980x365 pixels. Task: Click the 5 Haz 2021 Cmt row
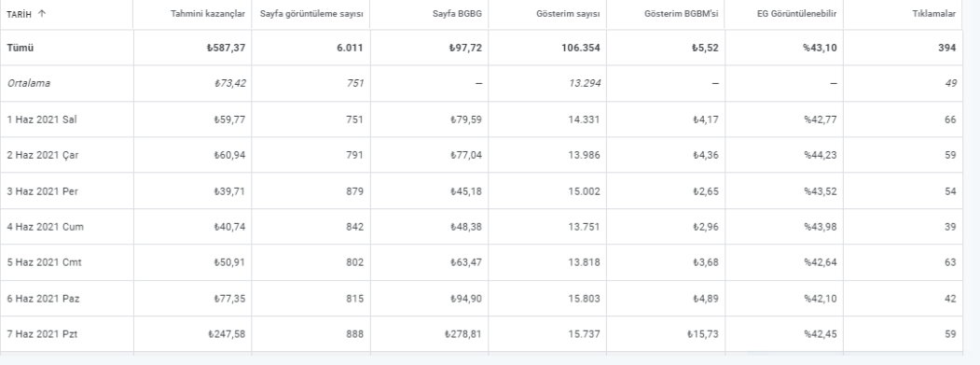pyautogui.click(x=481, y=262)
